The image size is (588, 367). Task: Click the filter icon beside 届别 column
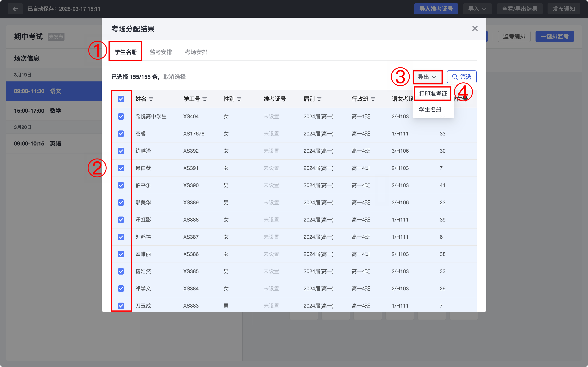pos(319,99)
